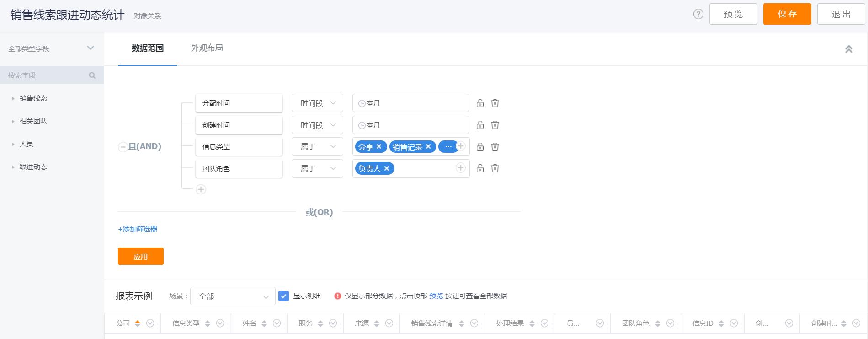The width and height of the screenshot is (868, 339).
Task: Remove the 销售记录 tag
Action: 428,146
